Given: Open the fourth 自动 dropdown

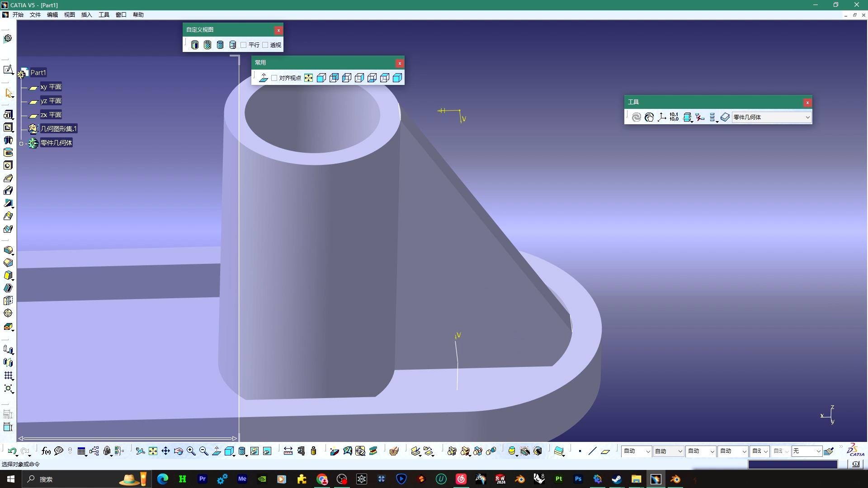Looking at the screenshot, I should 733,451.
